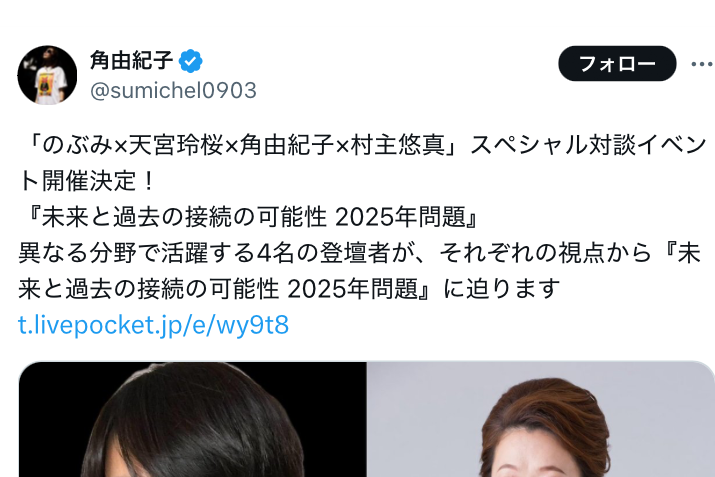The width and height of the screenshot is (715, 477).
Task: Click the blue verified badge
Action: click(x=191, y=61)
